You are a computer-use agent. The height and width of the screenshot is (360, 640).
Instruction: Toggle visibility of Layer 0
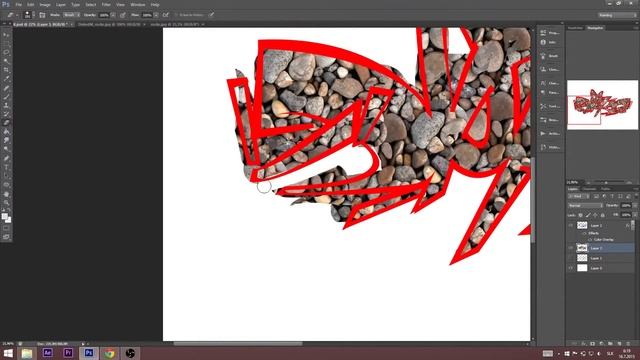[571, 268]
